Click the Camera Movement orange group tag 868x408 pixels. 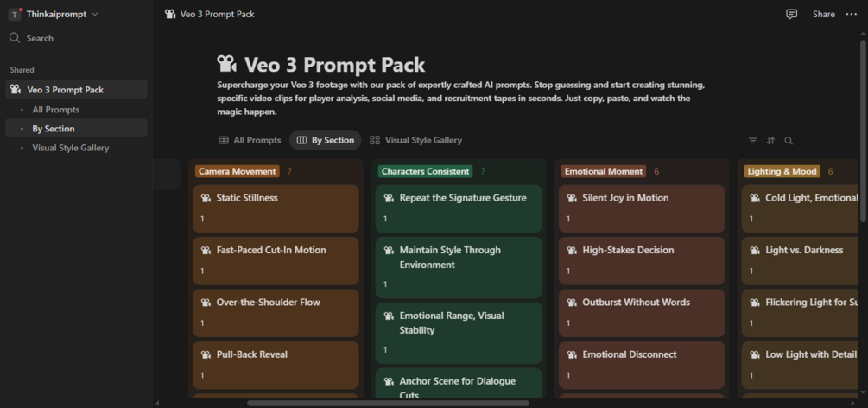pyautogui.click(x=238, y=171)
